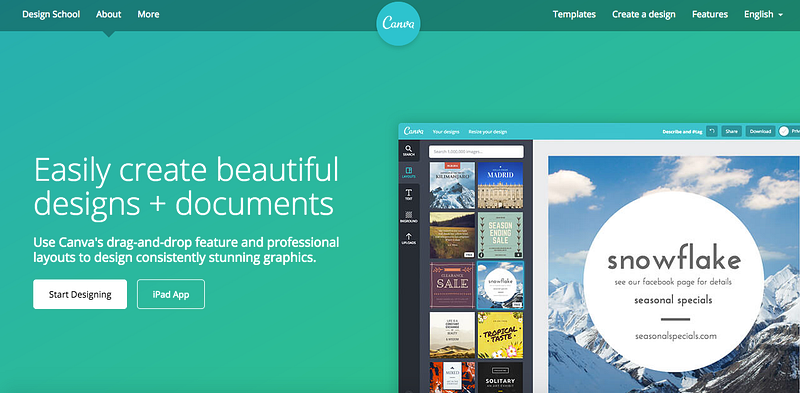Select the Clearance Sale layout thumbnail
800x393 pixels.
pos(452,285)
